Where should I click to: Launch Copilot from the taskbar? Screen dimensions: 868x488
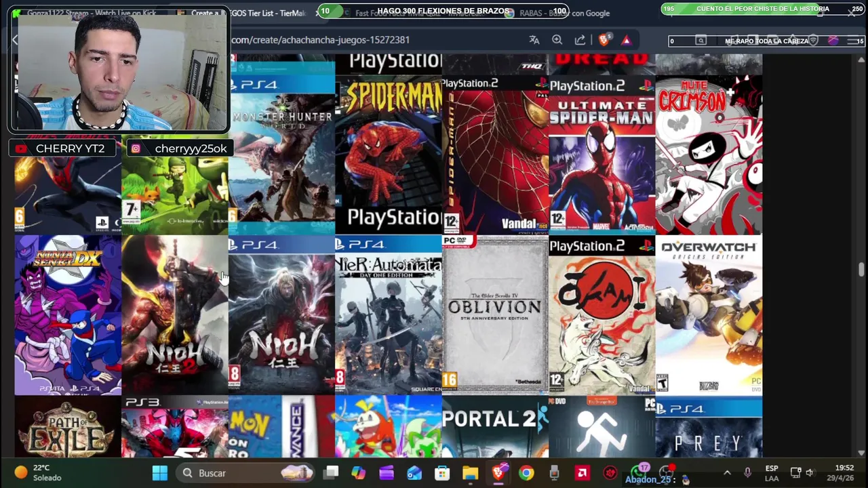pos(359,473)
